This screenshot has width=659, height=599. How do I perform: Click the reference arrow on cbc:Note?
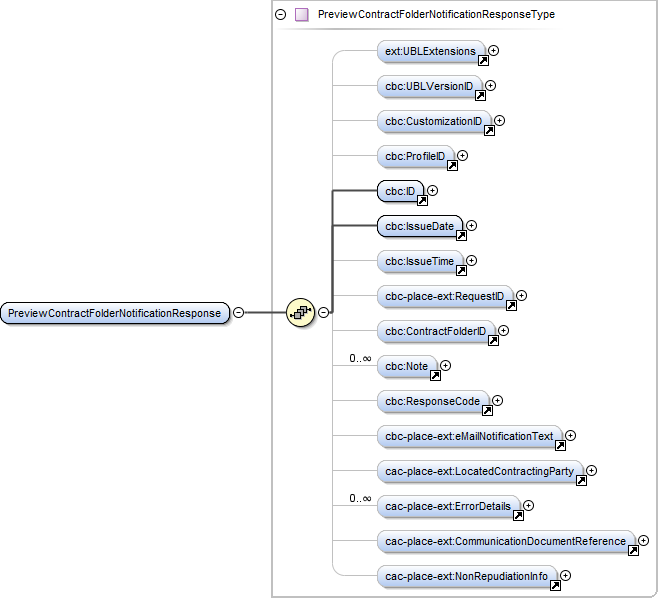(434, 376)
